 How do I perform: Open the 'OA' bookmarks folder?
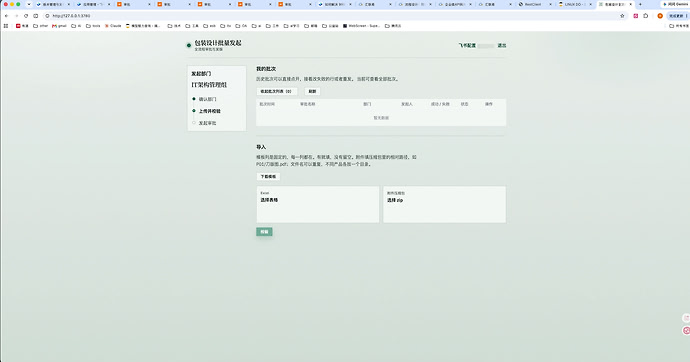coord(242,26)
